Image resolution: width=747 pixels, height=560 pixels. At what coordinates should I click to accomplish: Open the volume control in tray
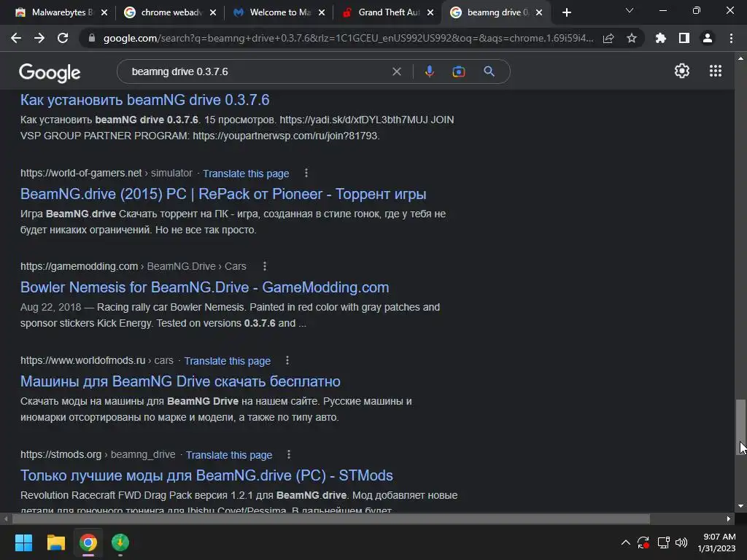coord(681,542)
